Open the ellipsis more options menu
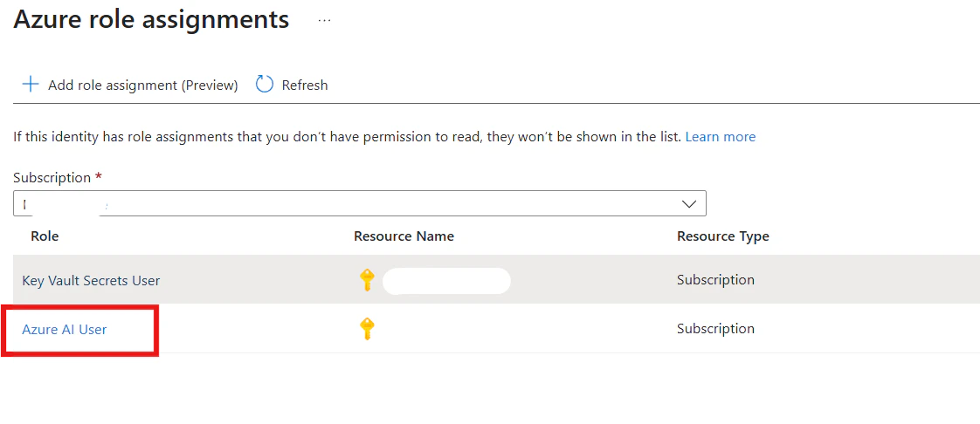The image size is (980, 424). pyautogui.click(x=325, y=21)
